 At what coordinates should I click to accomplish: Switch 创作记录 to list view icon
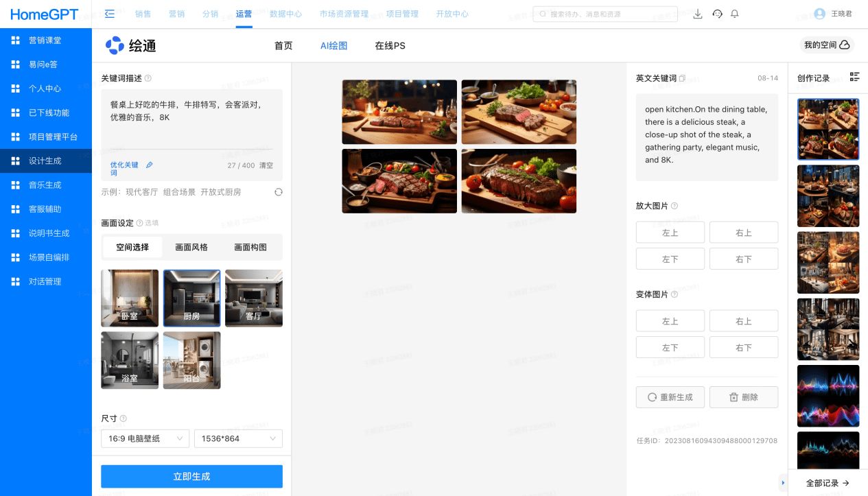(x=854, y=77)
